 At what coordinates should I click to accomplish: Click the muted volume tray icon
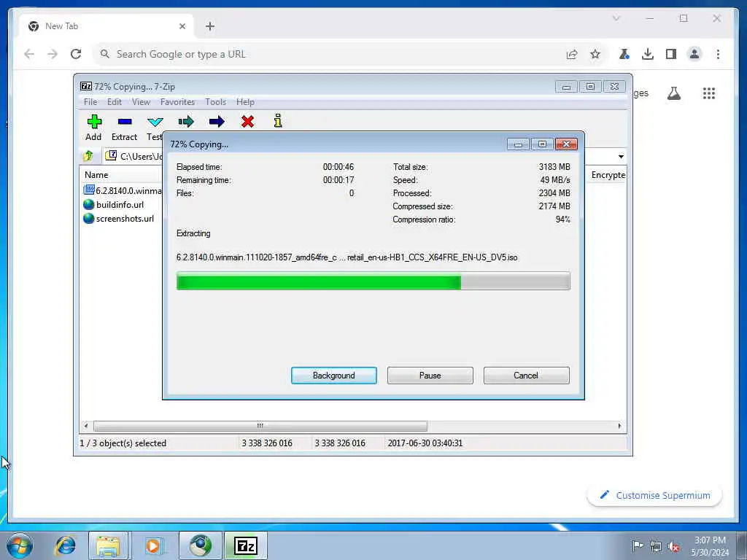[x=673, y=546]
